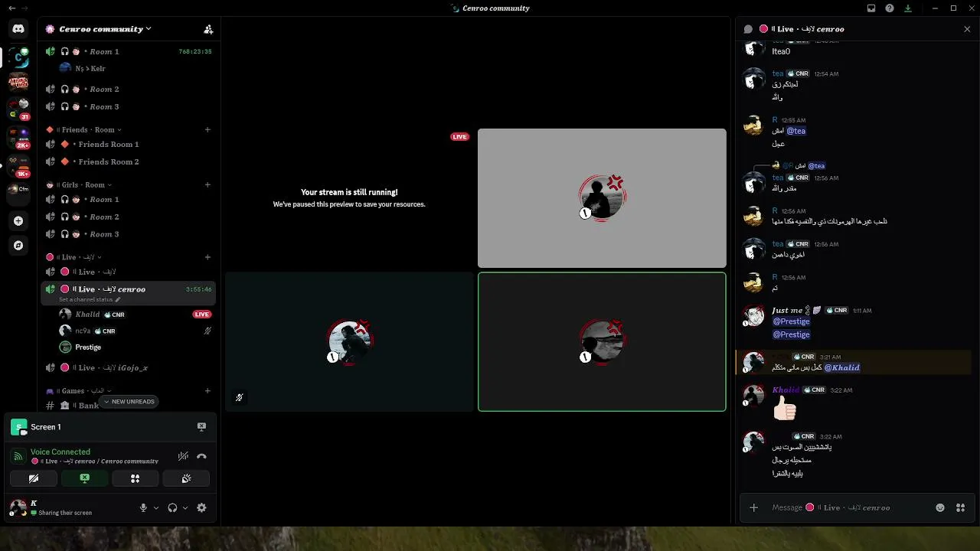Disconnect from voice with the hang-up icon

[x=201, y=456]
